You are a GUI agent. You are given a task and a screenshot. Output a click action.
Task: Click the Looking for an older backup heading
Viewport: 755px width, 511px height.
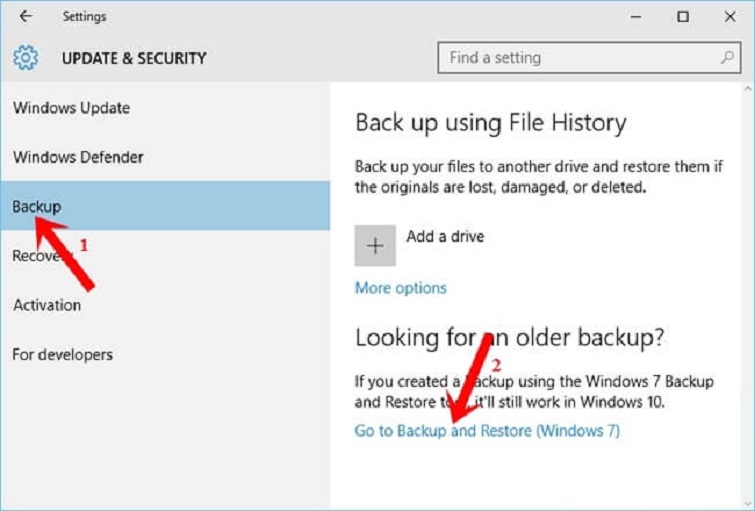click(x=509, y=338)
